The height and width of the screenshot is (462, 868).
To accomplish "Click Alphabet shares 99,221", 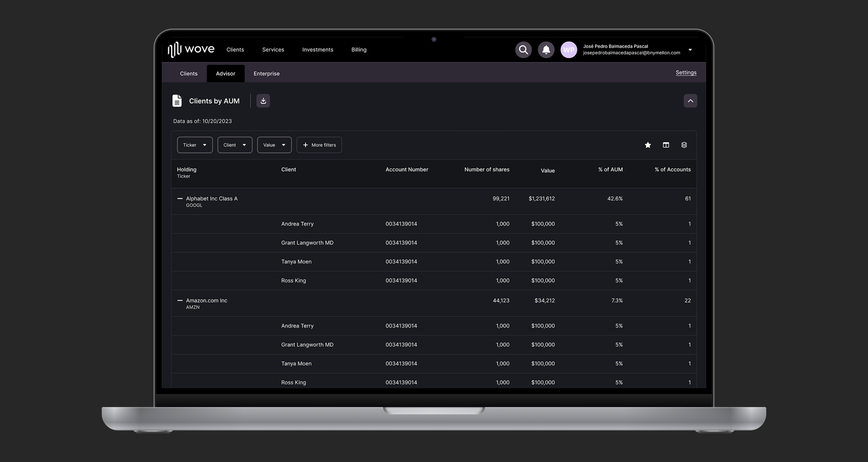I will tap(501, 199).
